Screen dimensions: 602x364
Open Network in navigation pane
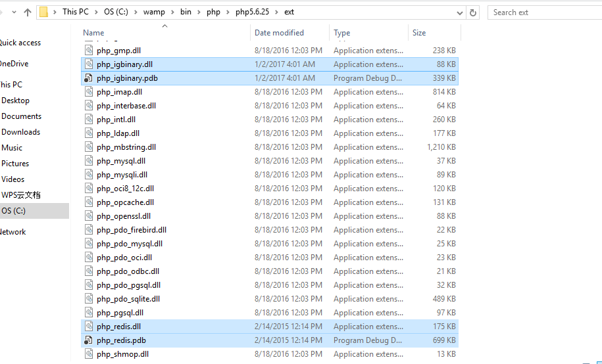click(x=13, y=232)
